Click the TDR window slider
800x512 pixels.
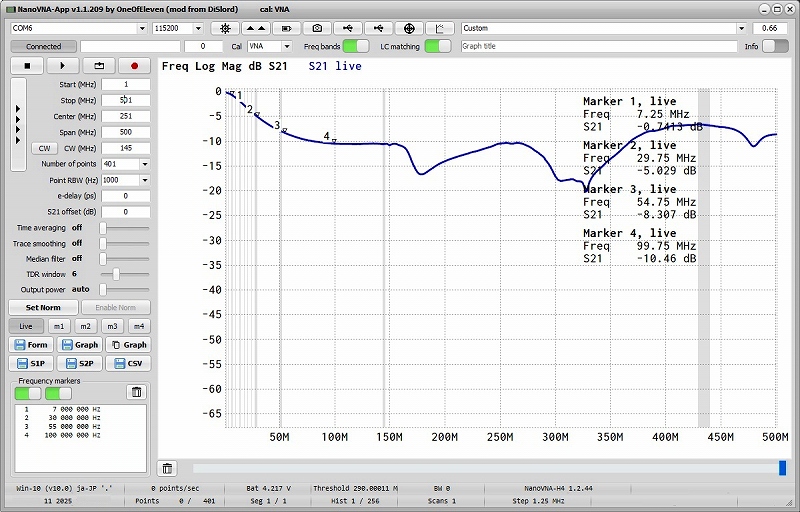pyautogui.click(x=117, y=273)
